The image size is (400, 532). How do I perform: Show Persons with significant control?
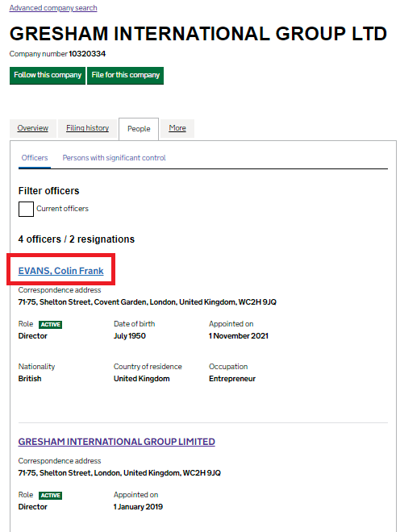tap(114, 158)
